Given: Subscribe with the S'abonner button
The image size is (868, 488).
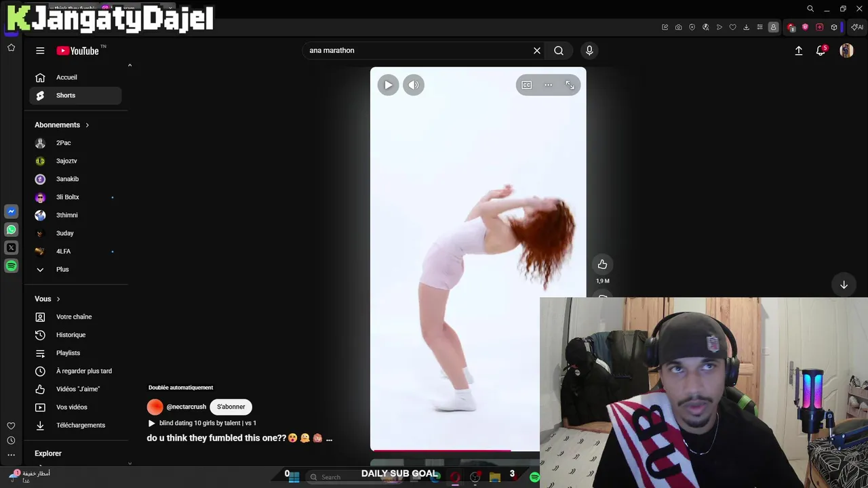Looking at the screenshot, I should pyautogui.click(x=231, y=407).
